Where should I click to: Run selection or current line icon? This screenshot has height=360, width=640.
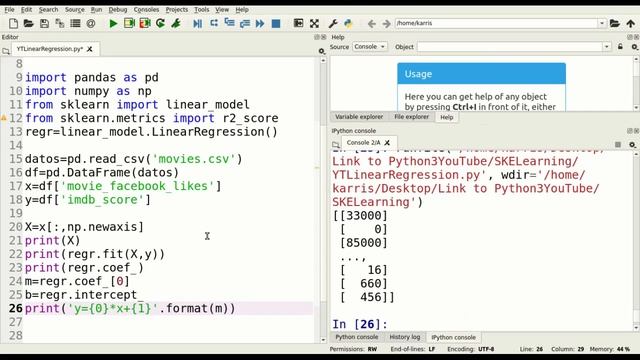pos(176,24)
